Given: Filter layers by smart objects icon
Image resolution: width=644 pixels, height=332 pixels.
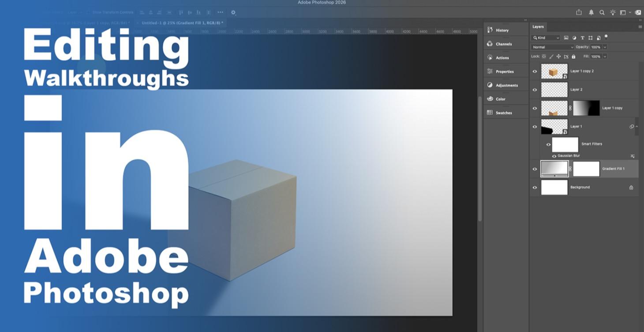Looking at the screenshot, I should 599,38.
